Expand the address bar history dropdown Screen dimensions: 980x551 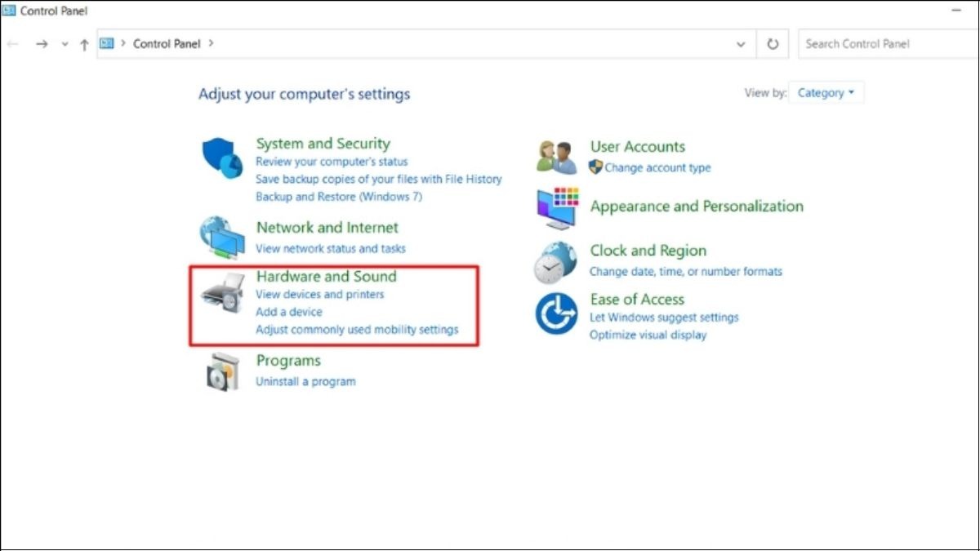click(x=741, y=44)
